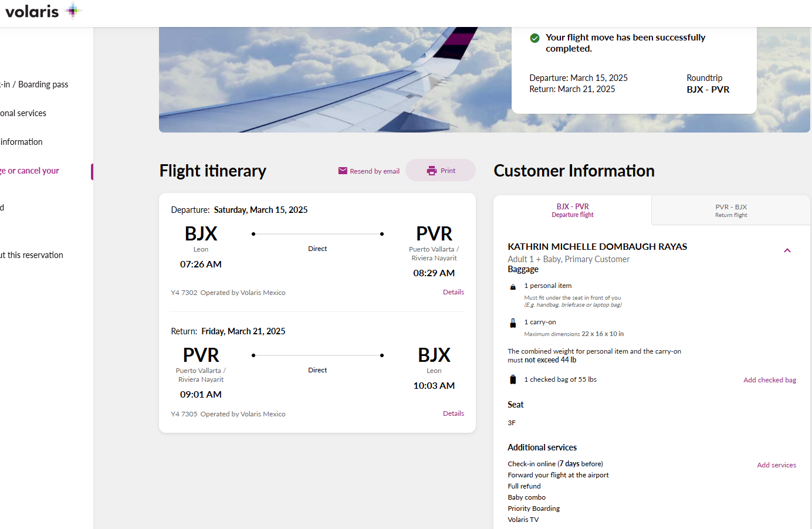Screen dimensions: 812x529
Task: Open the Additional services sidebar section
Action: point(23,113)
